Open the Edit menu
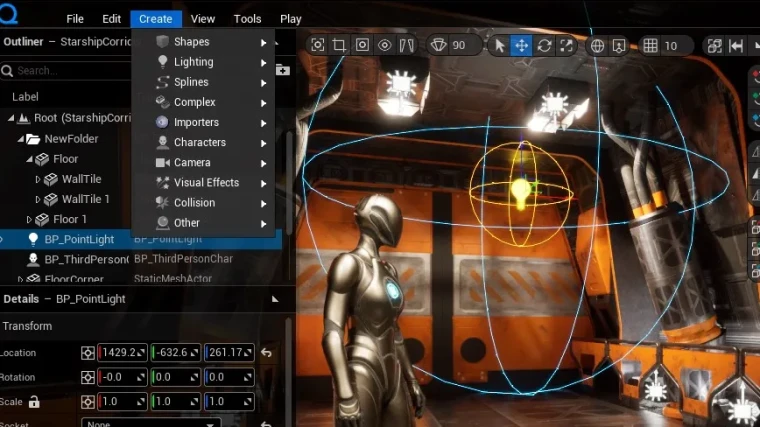 [x=111, y=19]
